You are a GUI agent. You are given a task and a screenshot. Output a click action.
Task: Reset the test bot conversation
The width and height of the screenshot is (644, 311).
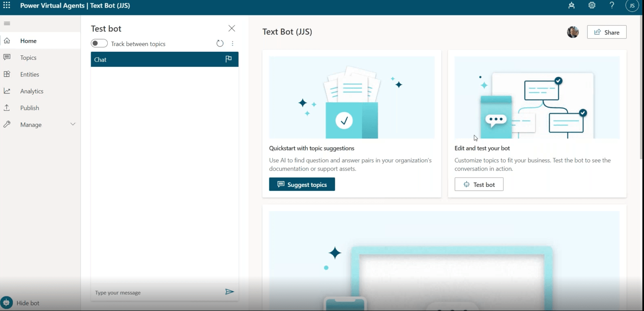[x=220, y=43]
